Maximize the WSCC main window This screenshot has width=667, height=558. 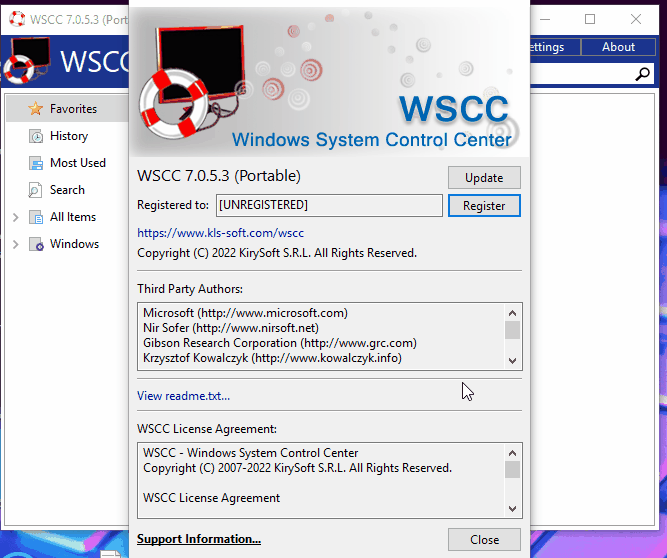590,19
